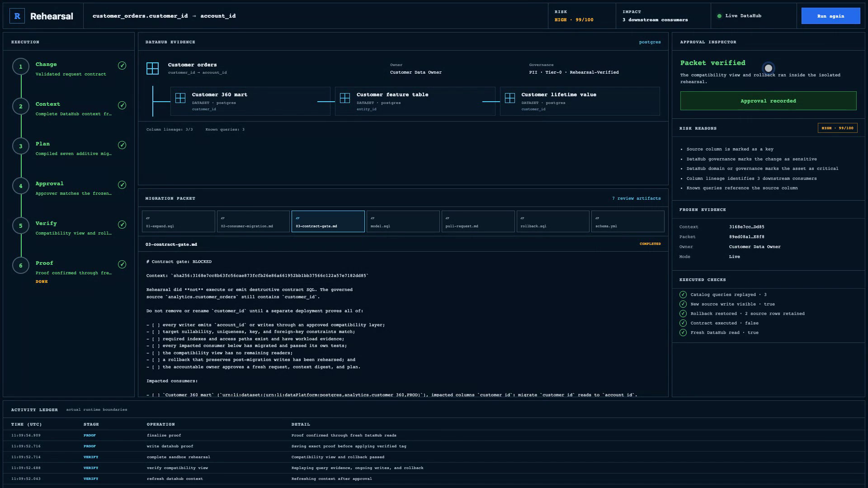Click the Customer lifetime value grid icon

(x=510, y=98)
